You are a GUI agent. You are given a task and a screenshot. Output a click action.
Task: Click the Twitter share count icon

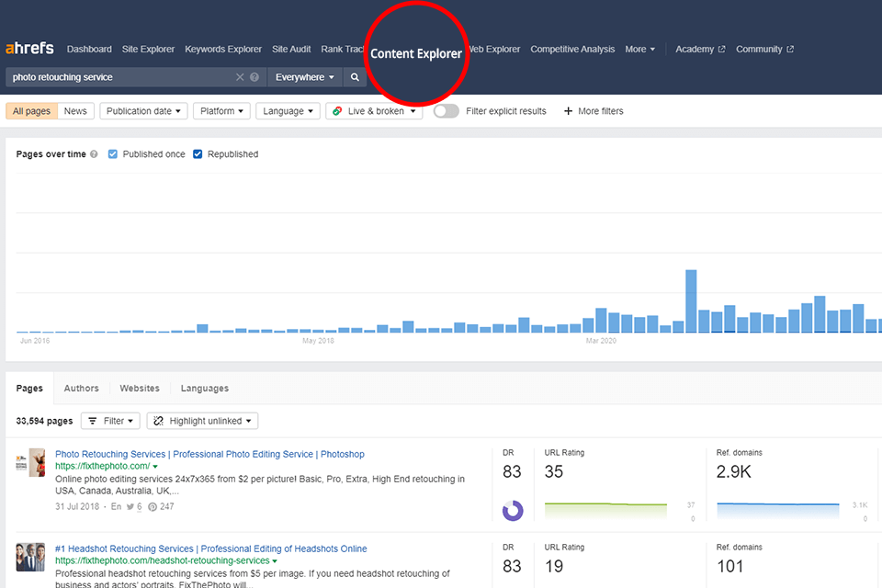pos(130,506)
